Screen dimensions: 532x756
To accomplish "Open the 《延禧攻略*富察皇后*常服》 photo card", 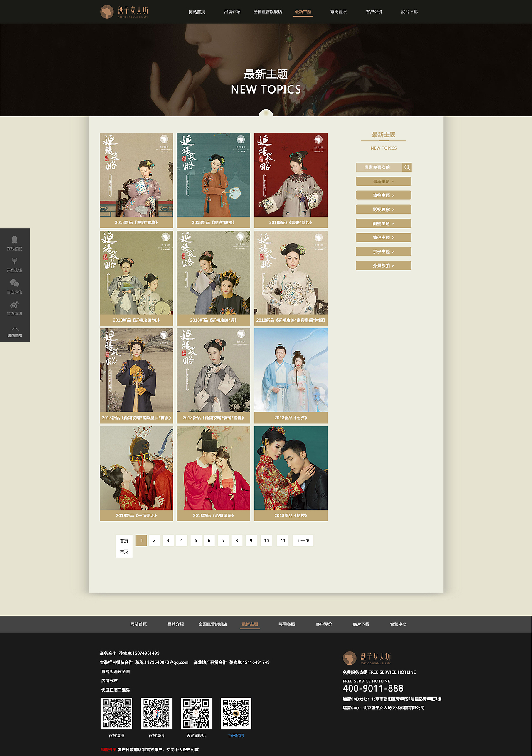I will click(x=291, y=278).
